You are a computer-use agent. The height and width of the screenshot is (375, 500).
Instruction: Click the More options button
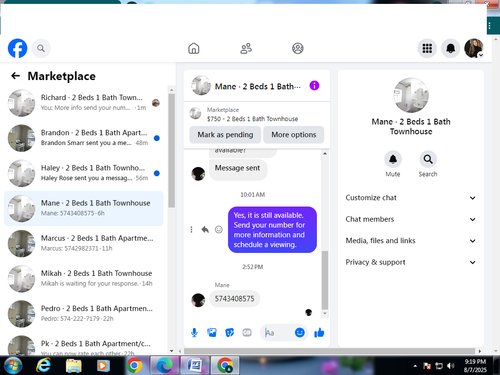(x=293, y=135)
